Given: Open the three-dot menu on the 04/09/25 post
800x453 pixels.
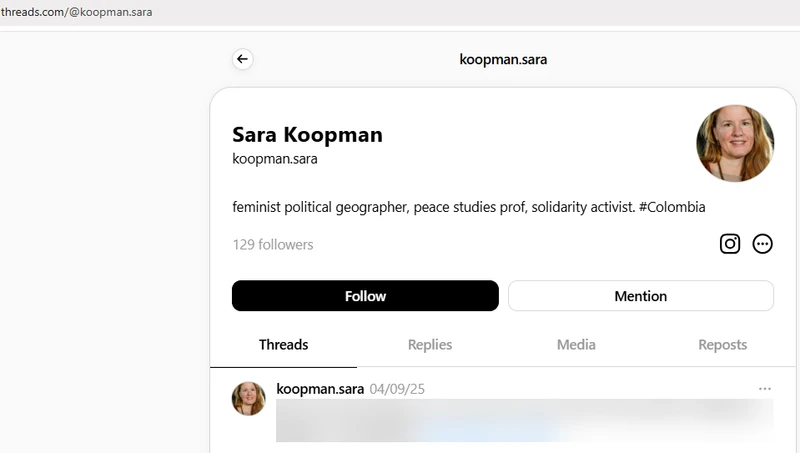Looking at the screenshot, I should point(765,389).
